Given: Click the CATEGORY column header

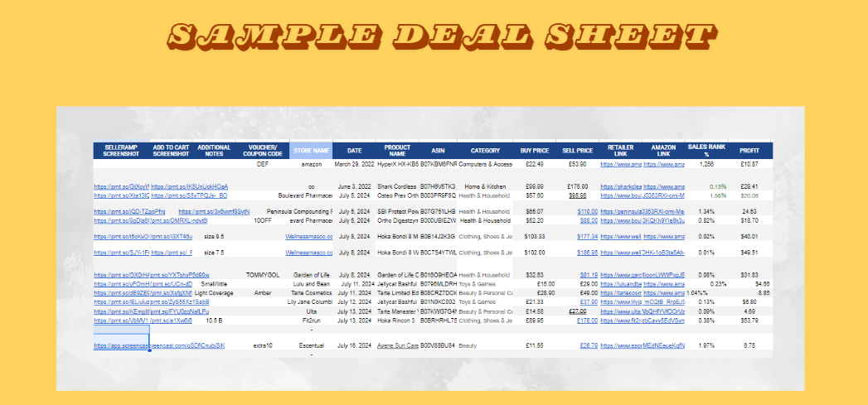Looking at the screenshot, I should [x=485, y=151].
